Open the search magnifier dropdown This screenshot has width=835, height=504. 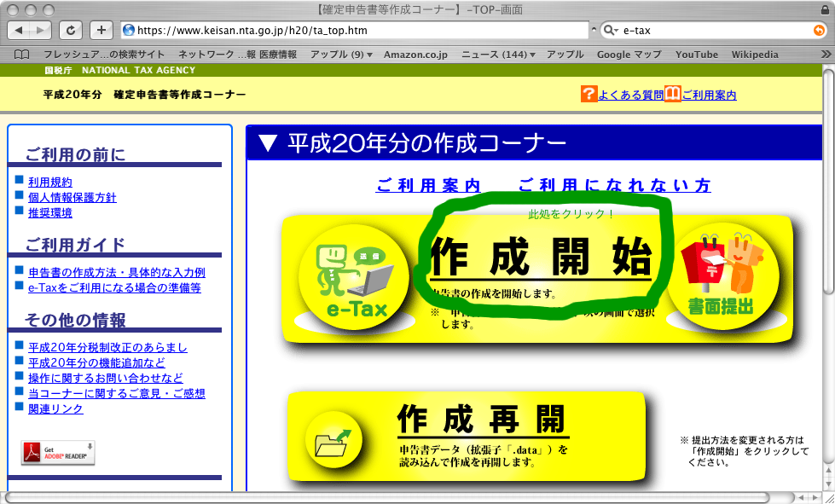[x=611, y=30]
